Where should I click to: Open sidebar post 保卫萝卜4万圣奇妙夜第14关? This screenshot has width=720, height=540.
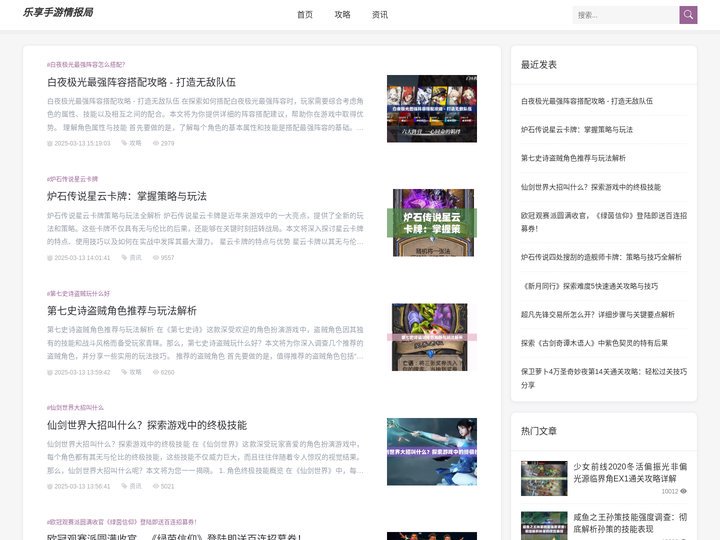(x=604, y=378)
